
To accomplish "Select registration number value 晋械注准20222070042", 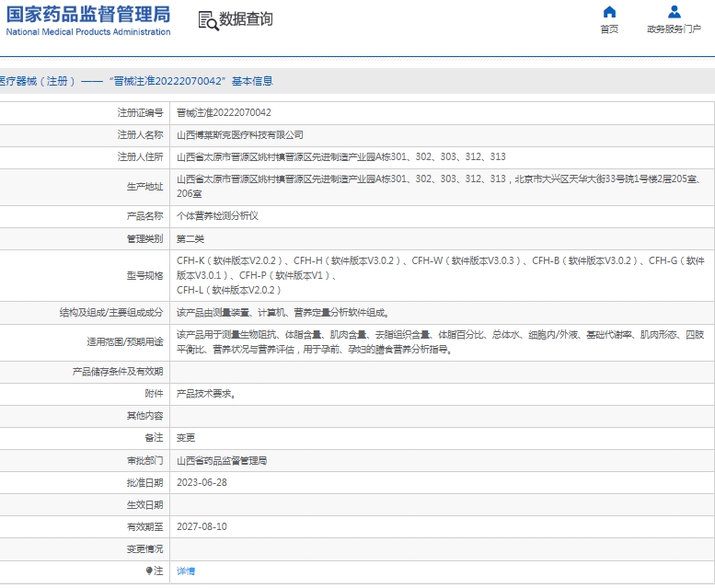I will coord(224,112).
